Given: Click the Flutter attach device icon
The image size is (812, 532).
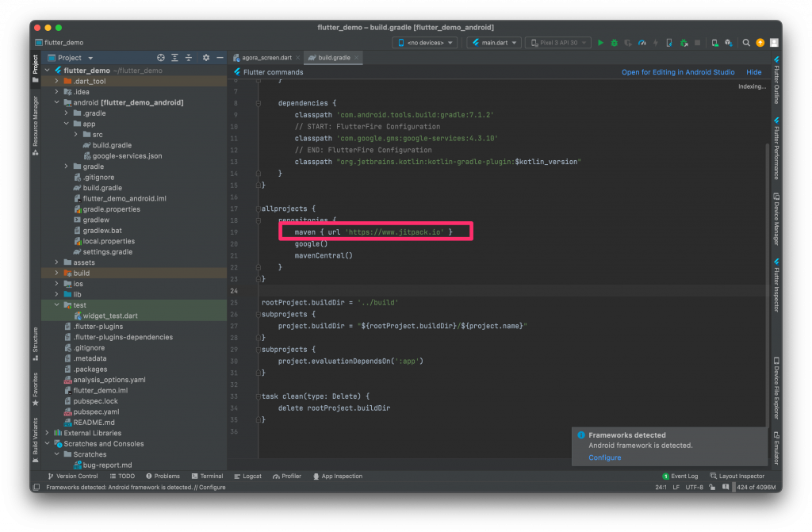Looking at the screenshot, I should tap(669, 43).
